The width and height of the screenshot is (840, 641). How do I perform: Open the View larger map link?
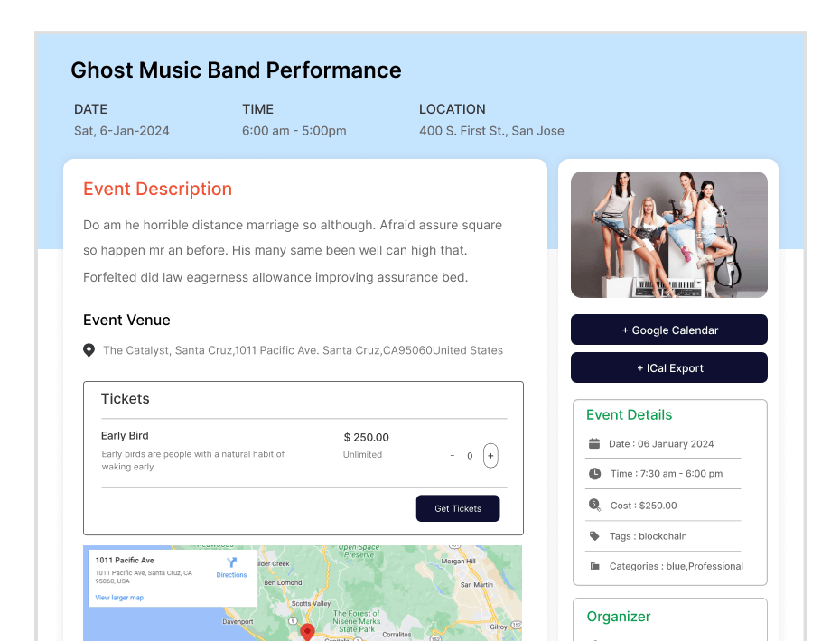[x=119, y=598]
